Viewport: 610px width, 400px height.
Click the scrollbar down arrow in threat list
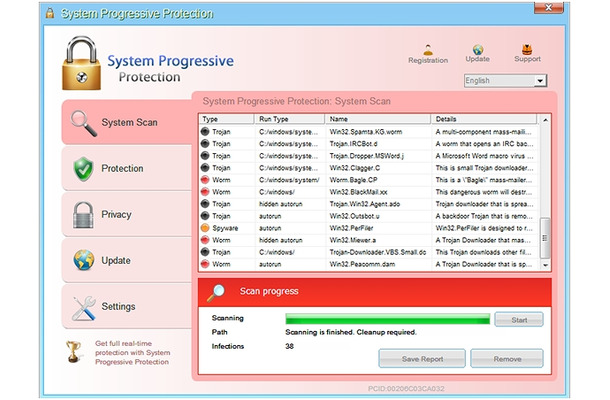(545, 265)
